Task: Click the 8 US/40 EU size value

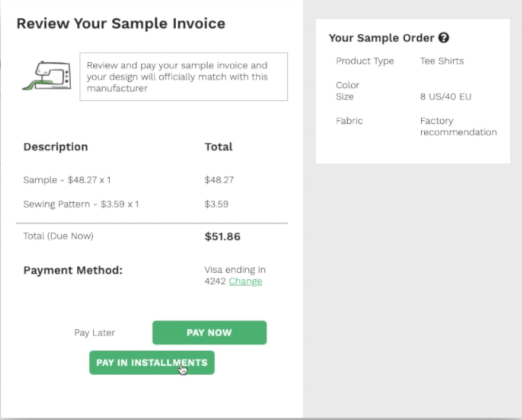Action: click(x=445, y=97)
